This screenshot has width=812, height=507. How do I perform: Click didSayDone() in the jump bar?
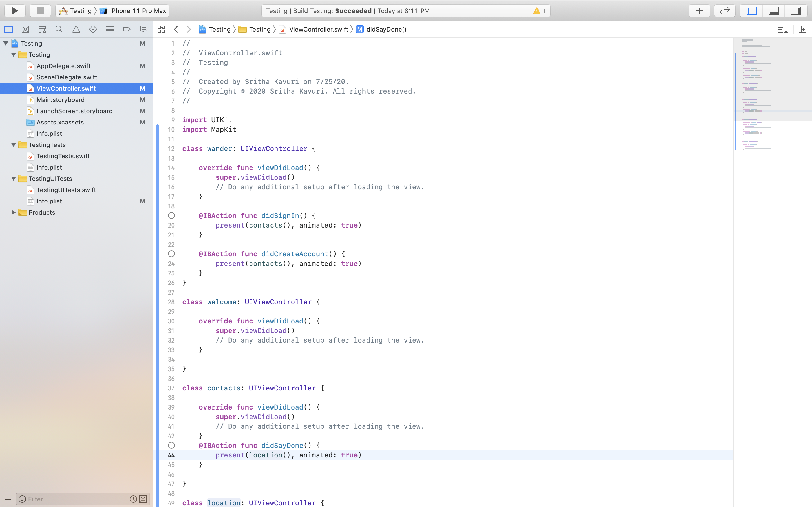click(386, 30)
